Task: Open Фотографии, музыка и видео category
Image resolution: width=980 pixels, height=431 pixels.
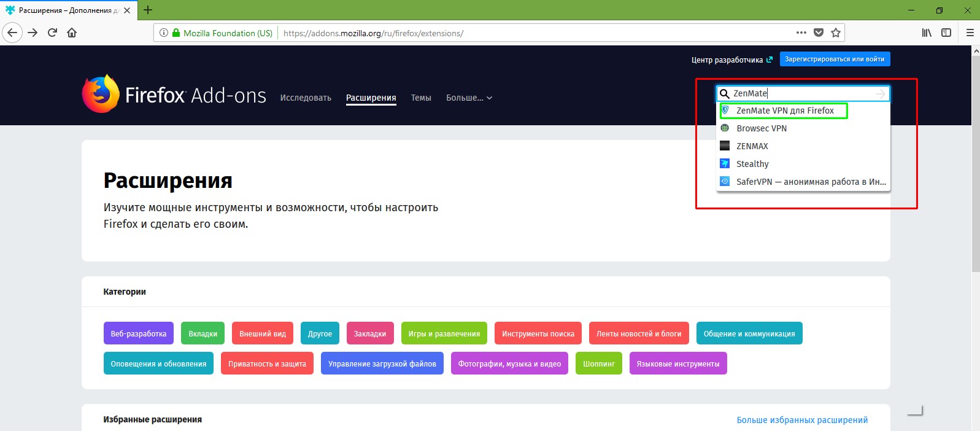Action: click(509, 363)
